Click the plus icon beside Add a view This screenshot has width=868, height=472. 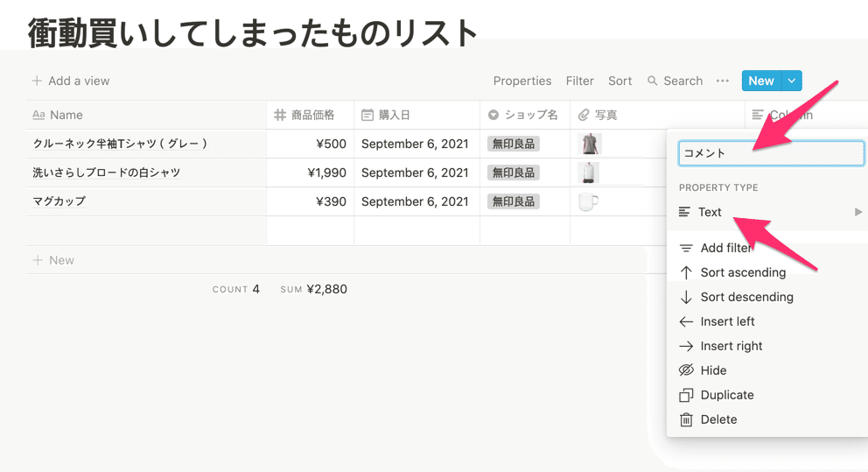tap(37, 81)
